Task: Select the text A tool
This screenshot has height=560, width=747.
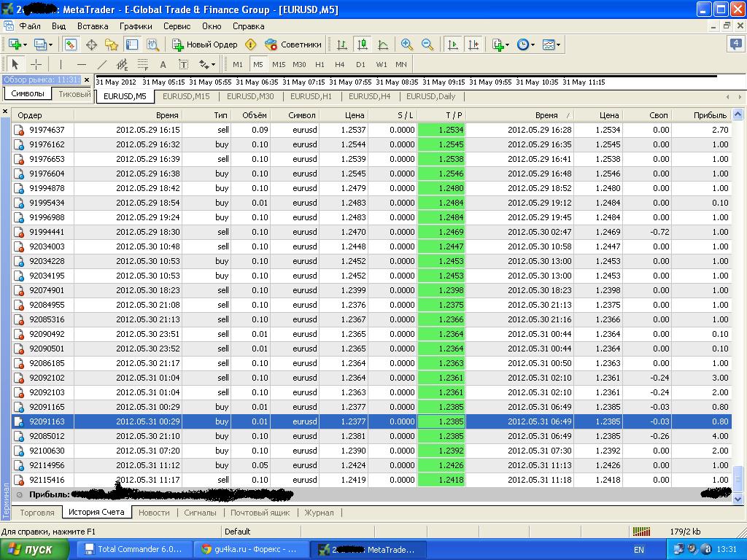Action: (163, 64)
